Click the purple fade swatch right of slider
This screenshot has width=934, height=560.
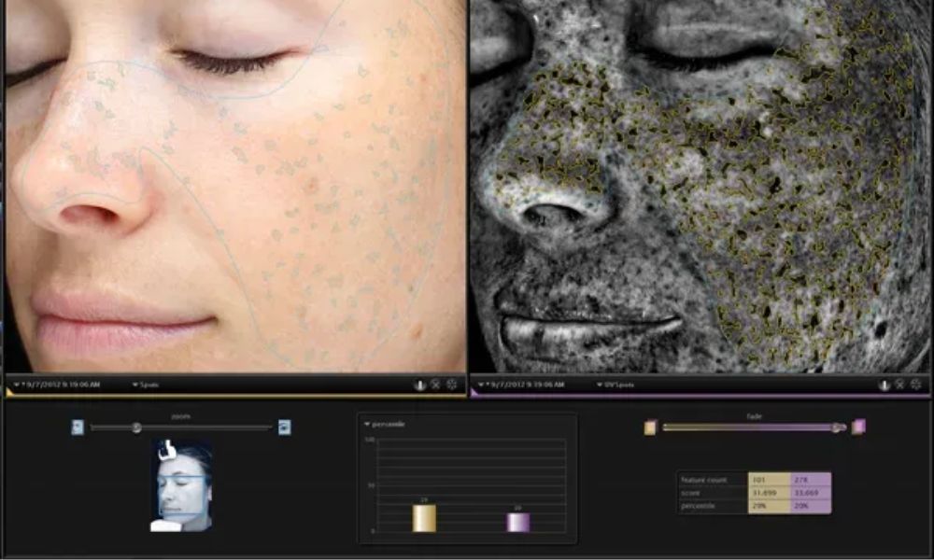(x=858, y=427)
